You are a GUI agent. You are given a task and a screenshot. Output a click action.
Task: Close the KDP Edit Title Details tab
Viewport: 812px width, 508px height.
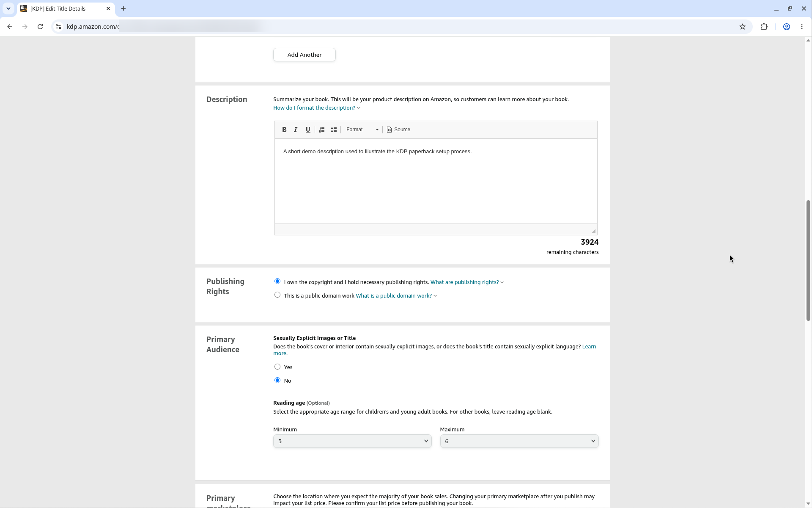[x=108, y=8]
